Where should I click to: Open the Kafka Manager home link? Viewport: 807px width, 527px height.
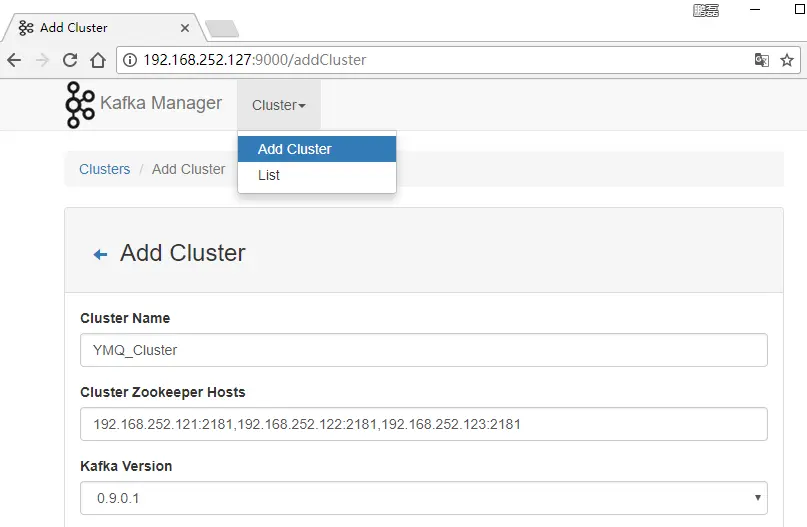(x=161, y=103)
